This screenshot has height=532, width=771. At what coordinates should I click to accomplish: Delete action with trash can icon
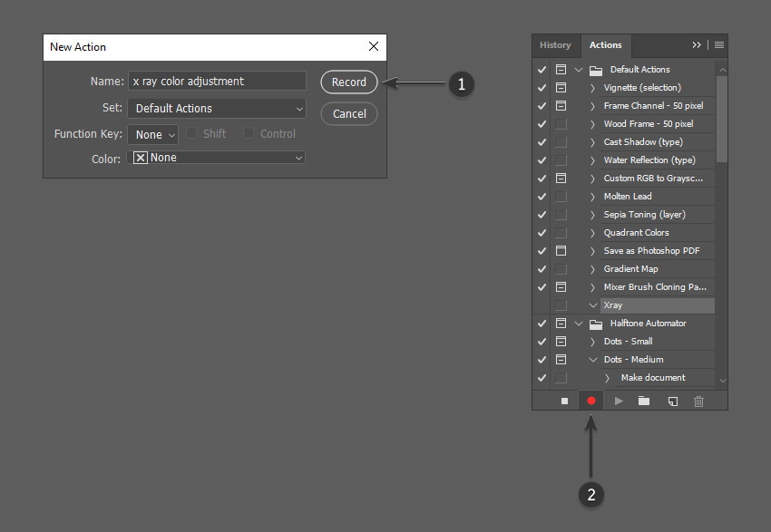coord(698,401)
